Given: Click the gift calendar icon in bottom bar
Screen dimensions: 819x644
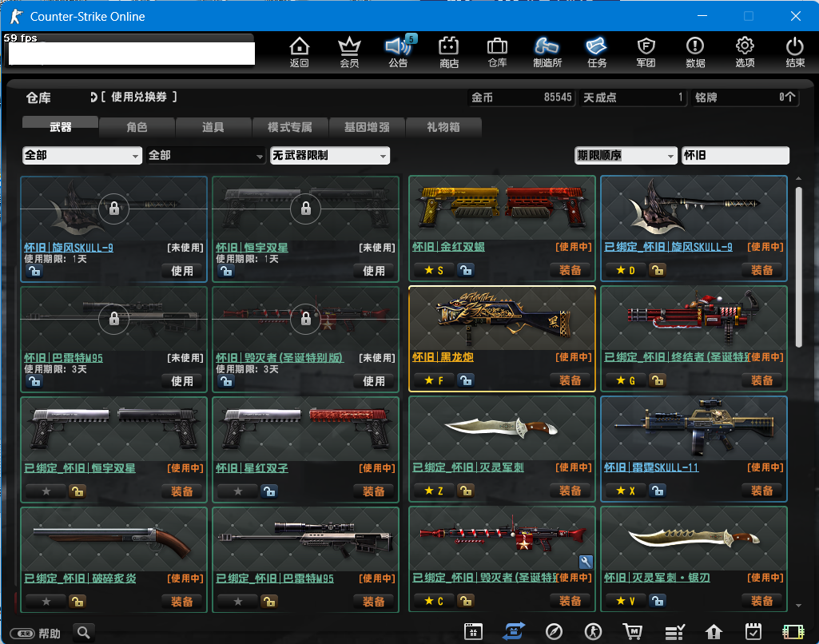Looking at the screenshot, I should coord(473,631).
